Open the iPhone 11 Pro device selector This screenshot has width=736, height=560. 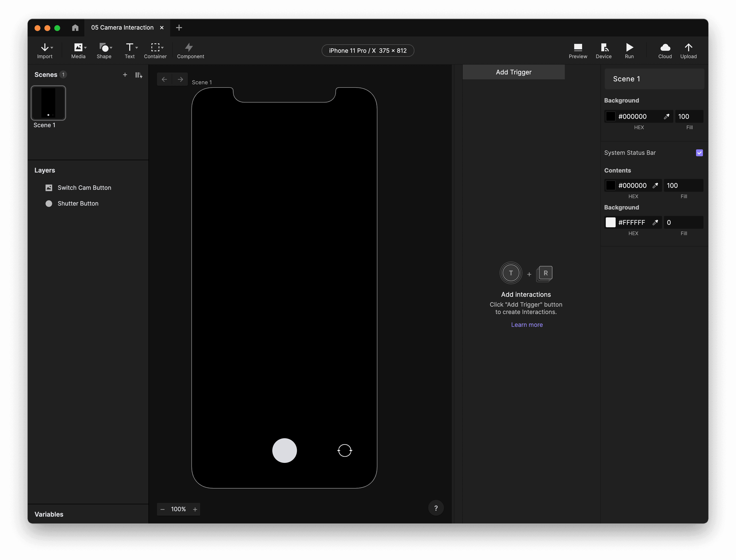(368, 50)
